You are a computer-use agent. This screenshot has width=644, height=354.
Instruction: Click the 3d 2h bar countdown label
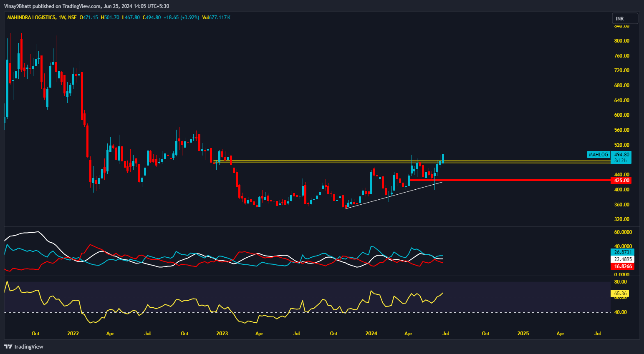pyautogui.click(x=621, y=161)
